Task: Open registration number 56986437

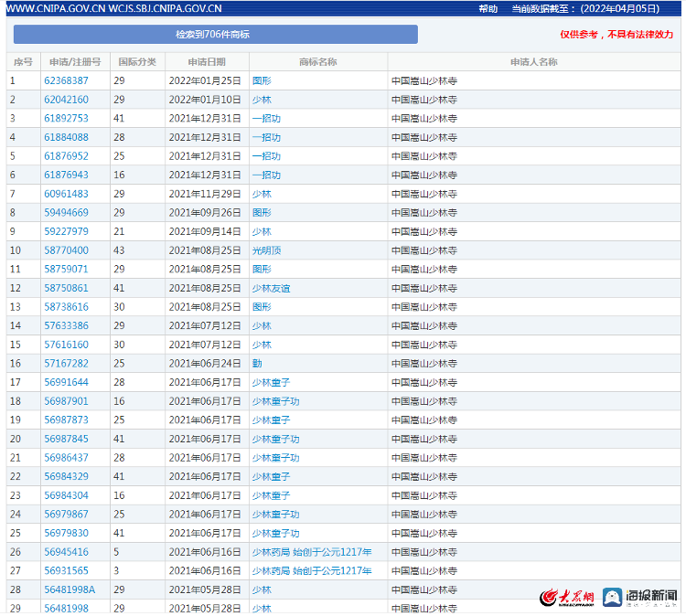Action: point(66,458)
